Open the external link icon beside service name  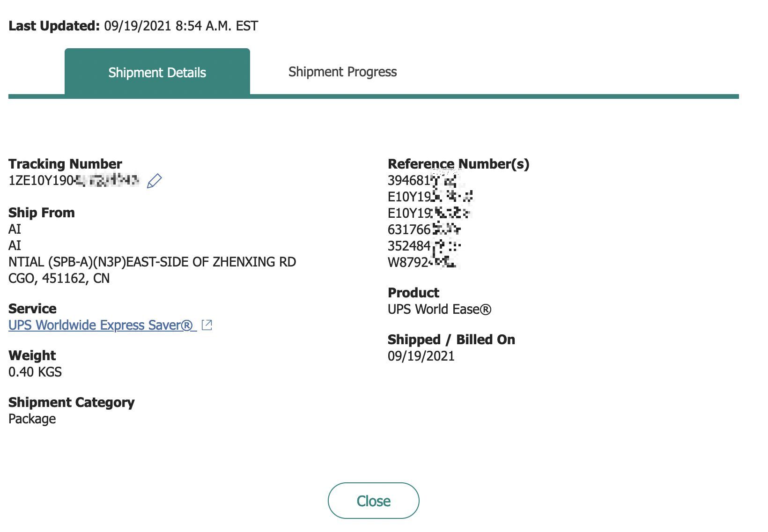[x=207, y=325]
